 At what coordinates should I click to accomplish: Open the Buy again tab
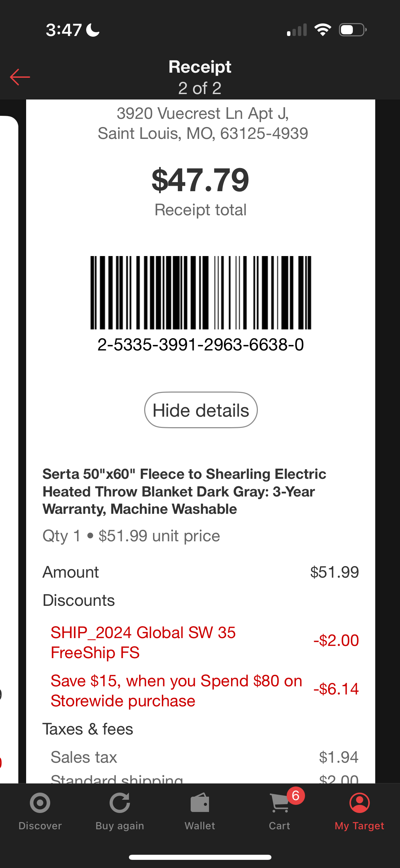(x=120, y=812)
